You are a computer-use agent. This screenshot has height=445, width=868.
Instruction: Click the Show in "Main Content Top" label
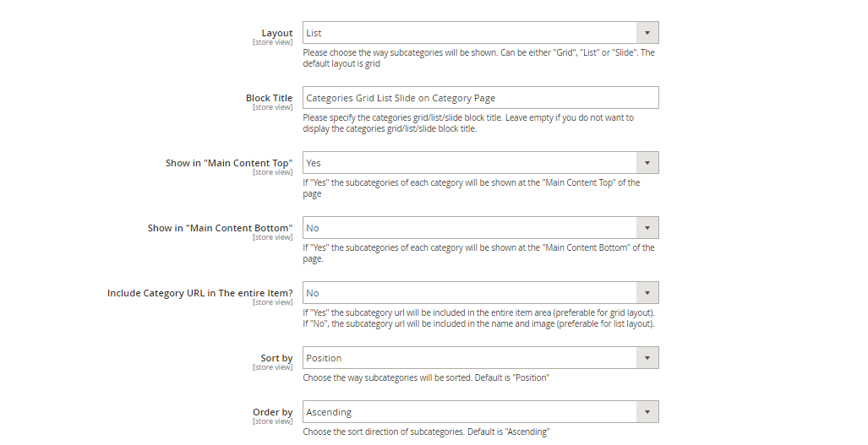(x=229, y=163)
